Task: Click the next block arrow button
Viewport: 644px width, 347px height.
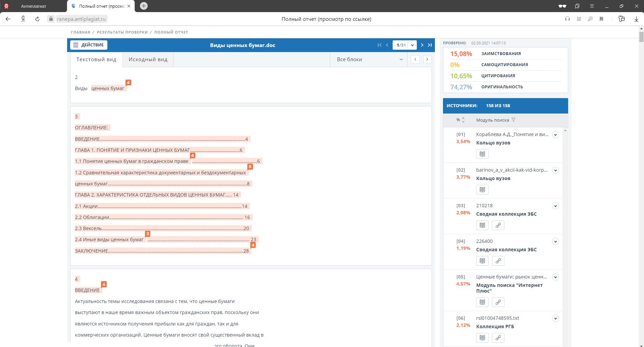Action: coord(427,59)
